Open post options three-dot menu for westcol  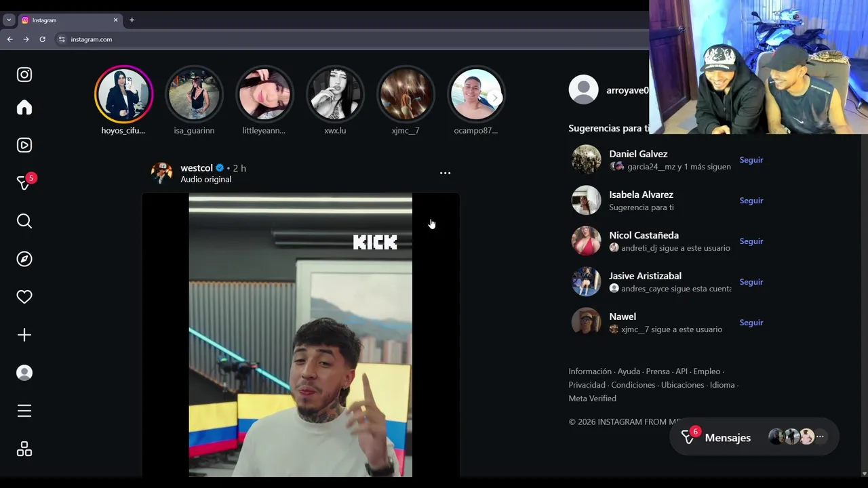[445, 173]
